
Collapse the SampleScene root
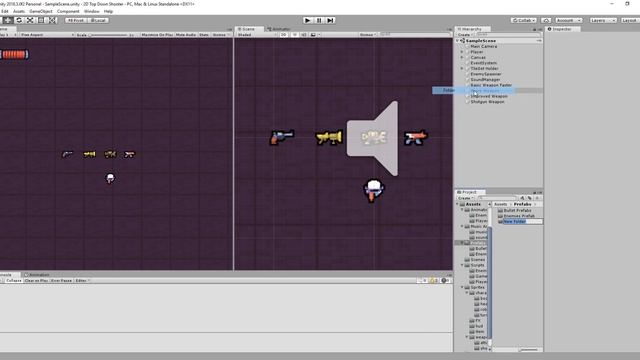coord(458,41)
